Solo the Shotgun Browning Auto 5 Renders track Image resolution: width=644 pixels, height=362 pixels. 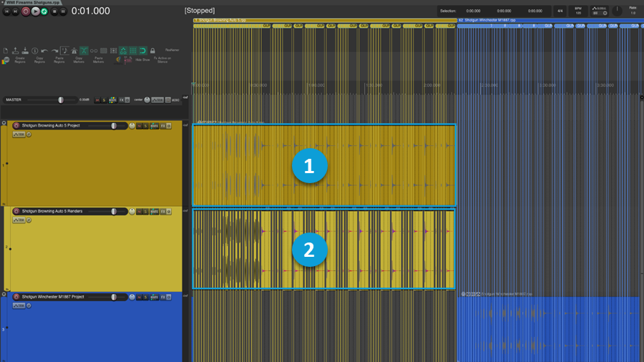pos(145,211)
